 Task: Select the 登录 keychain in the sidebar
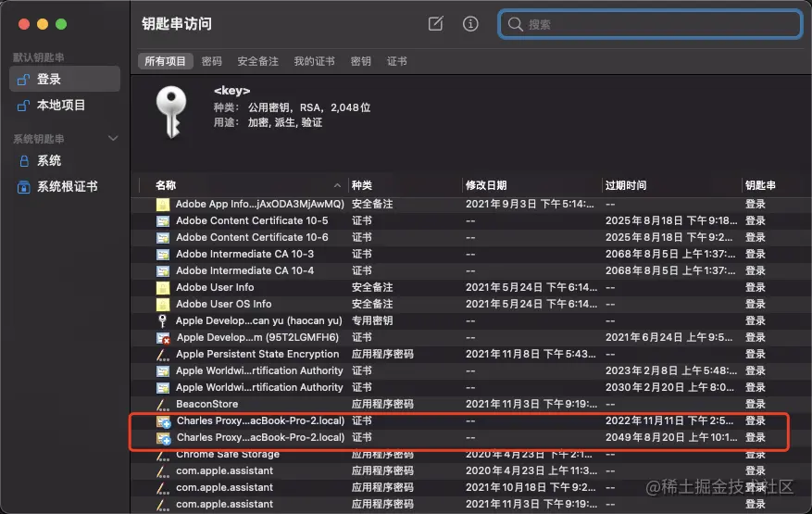click(65, 79)
